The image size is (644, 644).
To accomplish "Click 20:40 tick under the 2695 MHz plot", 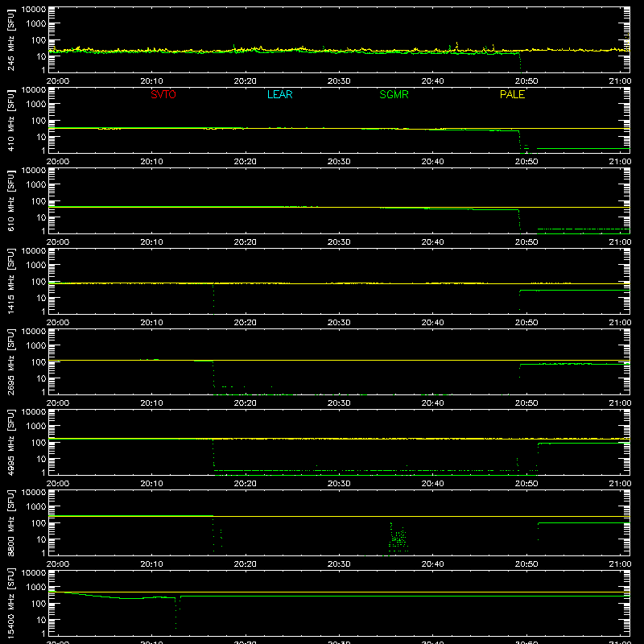I will pyautogui.click(x=432, y=403).
